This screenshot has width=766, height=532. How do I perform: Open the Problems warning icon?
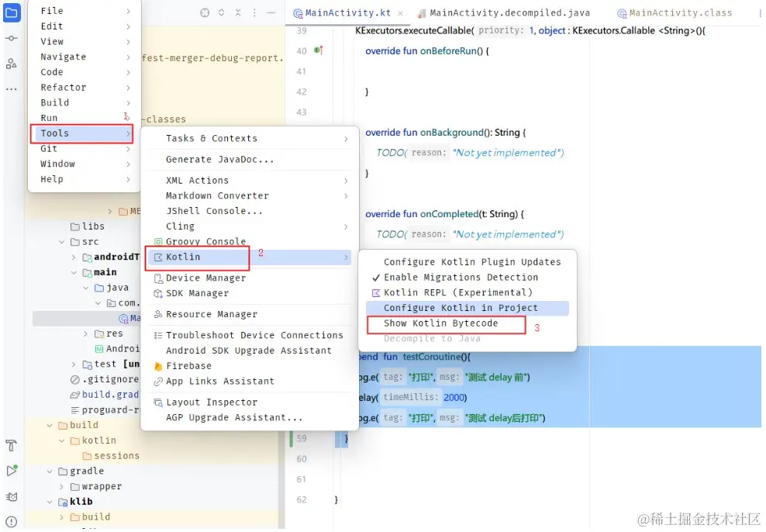(11, 522)
